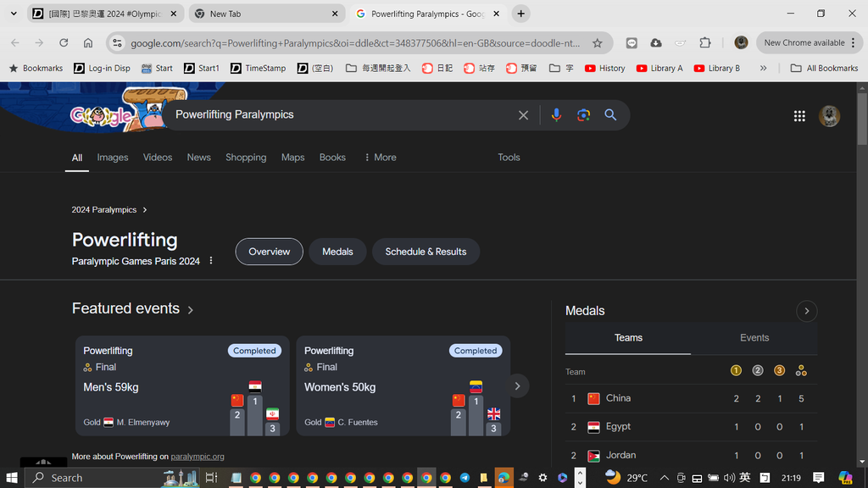The image size is (868, 488).
Task: Show next featured events card
Action: click(518, 386)
